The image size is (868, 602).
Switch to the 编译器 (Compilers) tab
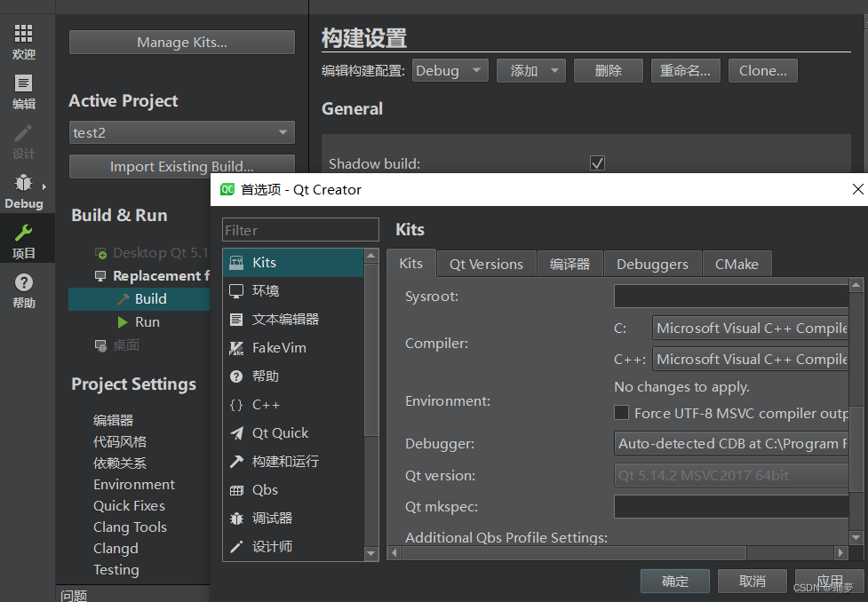[x=569, y=264]
